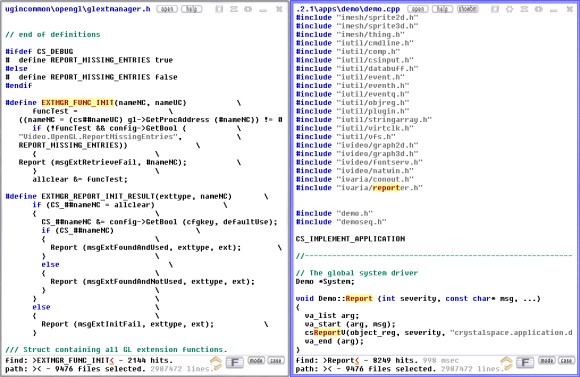Close the demo.cpp pane

(570, 9)
